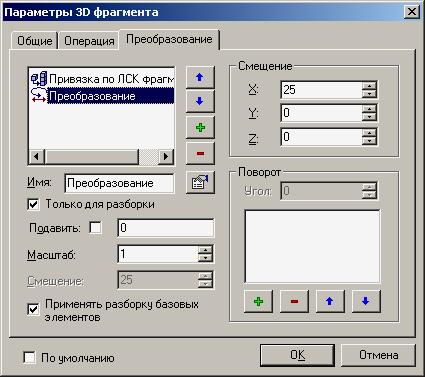Toggle Применять разборку базовых элементов checkbox

(33, 309)
